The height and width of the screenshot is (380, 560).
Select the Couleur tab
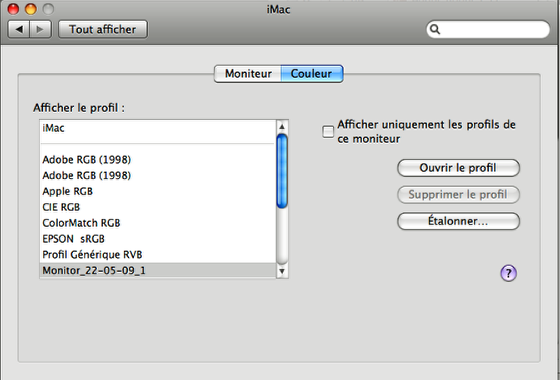(x=312, y=74)
